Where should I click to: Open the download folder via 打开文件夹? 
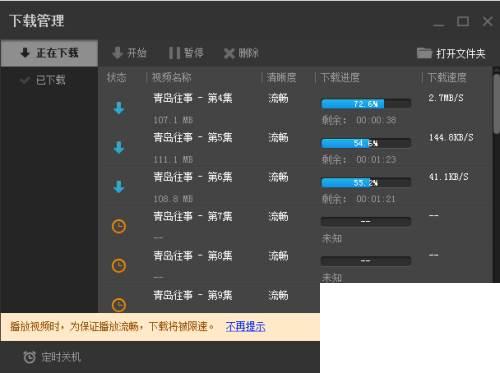click(x=451, y=53)
